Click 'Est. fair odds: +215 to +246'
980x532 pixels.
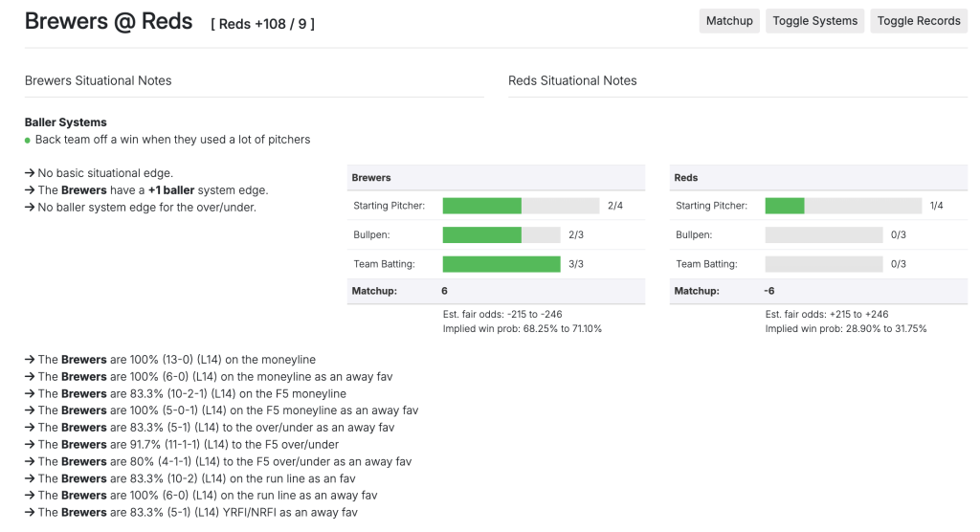[826, 315]
